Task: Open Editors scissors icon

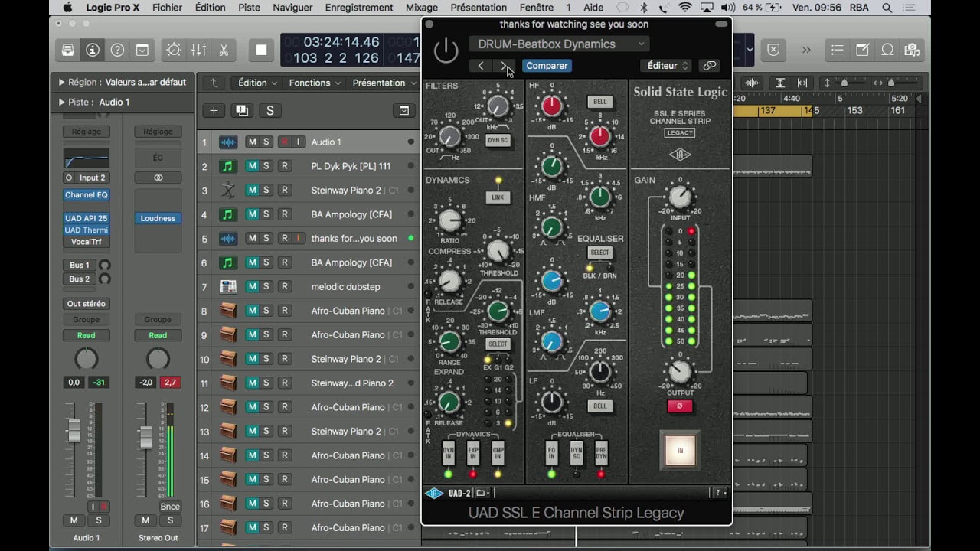Action: pyautogui.click(x=224, y=50)
